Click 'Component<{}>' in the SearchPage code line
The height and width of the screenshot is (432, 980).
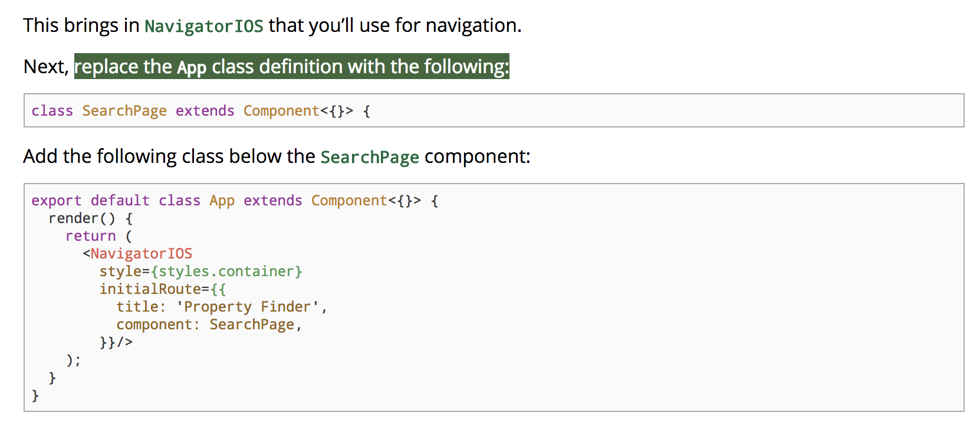(298, 111)
